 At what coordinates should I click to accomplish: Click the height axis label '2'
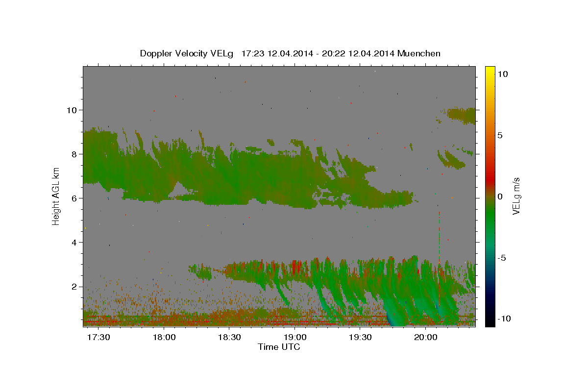pos(74,286)
